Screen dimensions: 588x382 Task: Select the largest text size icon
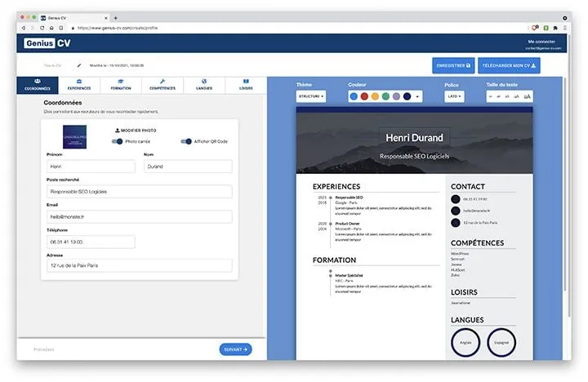[x=527, y=96]
